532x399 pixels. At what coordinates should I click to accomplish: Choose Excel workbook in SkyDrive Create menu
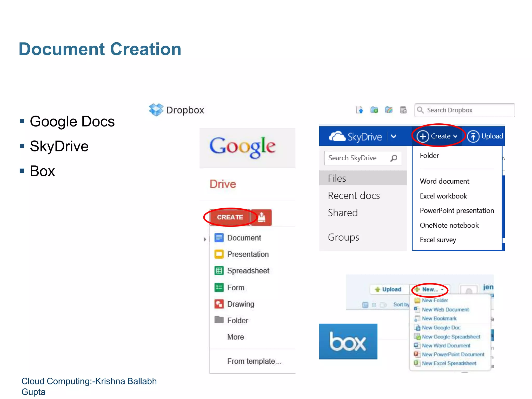[x=443, y=196]
